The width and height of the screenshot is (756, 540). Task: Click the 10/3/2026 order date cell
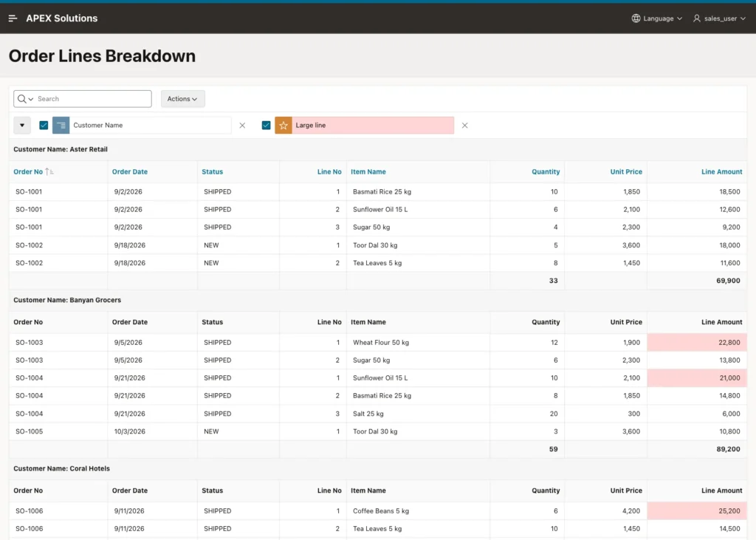[152, 431]
